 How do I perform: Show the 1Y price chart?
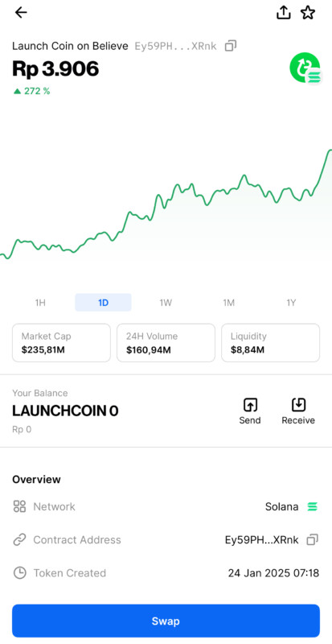(x=291, y=303)
